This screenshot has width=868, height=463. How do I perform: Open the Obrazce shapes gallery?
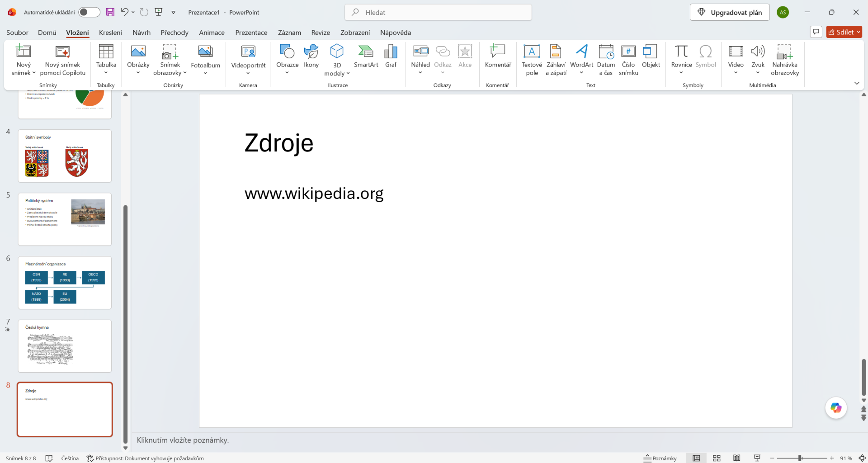[288, 59]
